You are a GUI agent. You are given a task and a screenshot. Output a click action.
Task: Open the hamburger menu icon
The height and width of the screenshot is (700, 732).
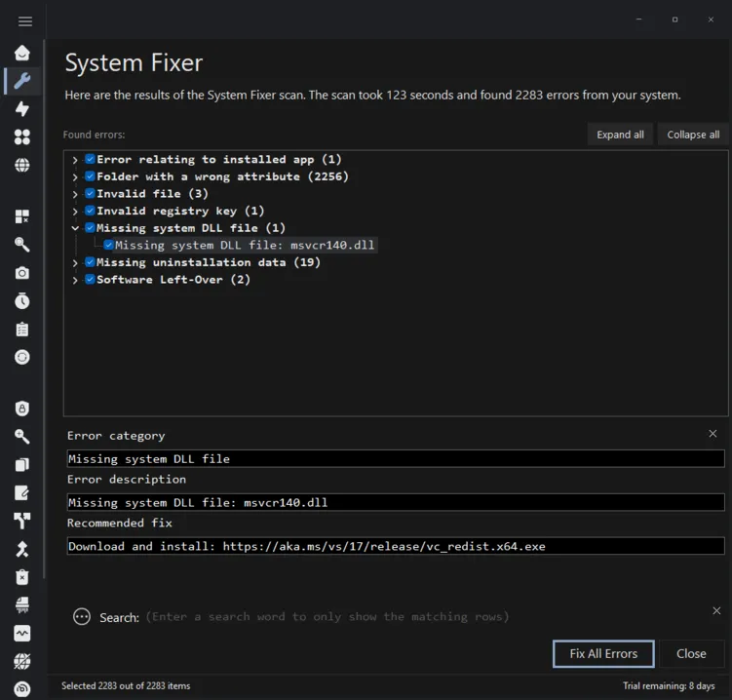click(24, 21)
